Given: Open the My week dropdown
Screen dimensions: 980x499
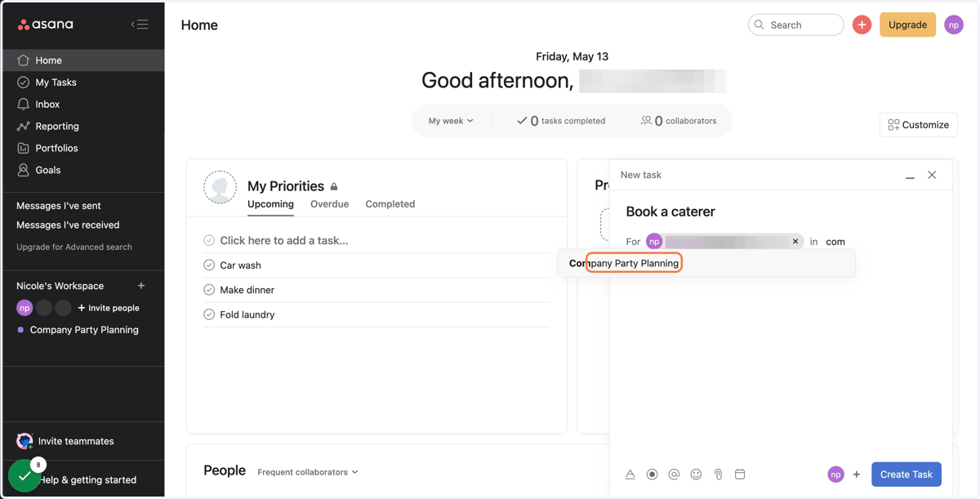Looking at the screenshot, I should point(451,121).
